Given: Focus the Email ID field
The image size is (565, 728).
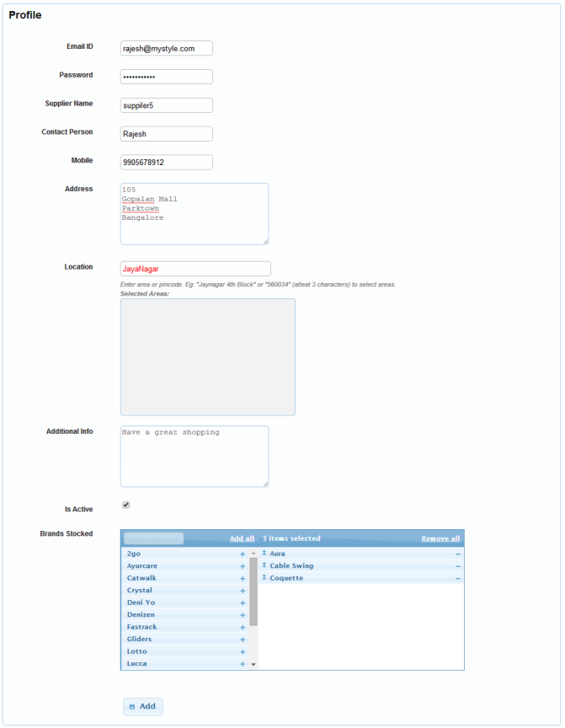Looking at the screenshot, I should tap(167, 48).
